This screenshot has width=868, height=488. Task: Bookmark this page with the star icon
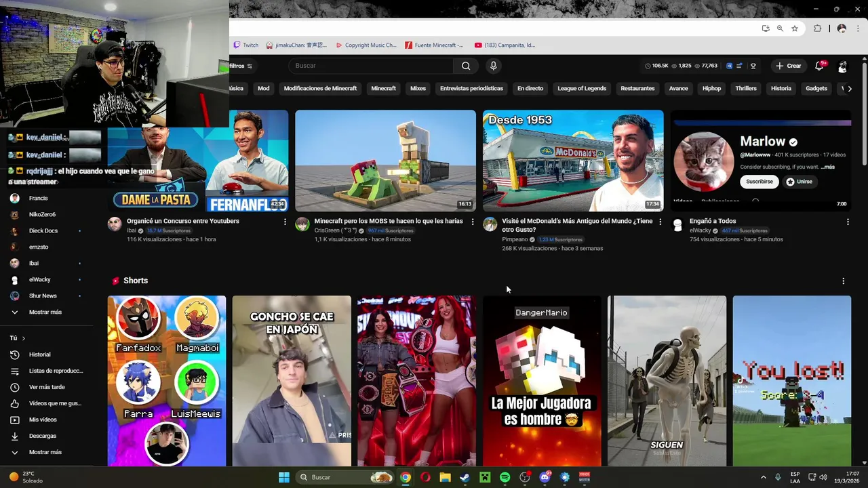795,28
